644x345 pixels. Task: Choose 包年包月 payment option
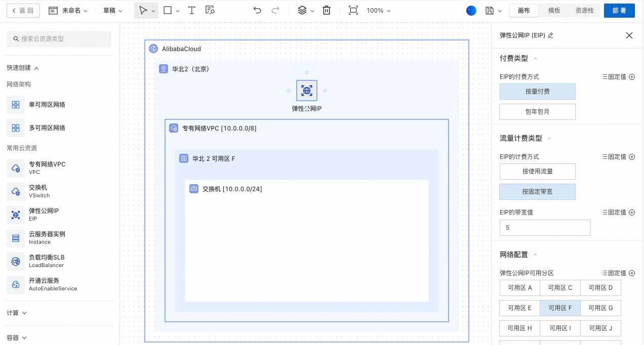point(538,112)
